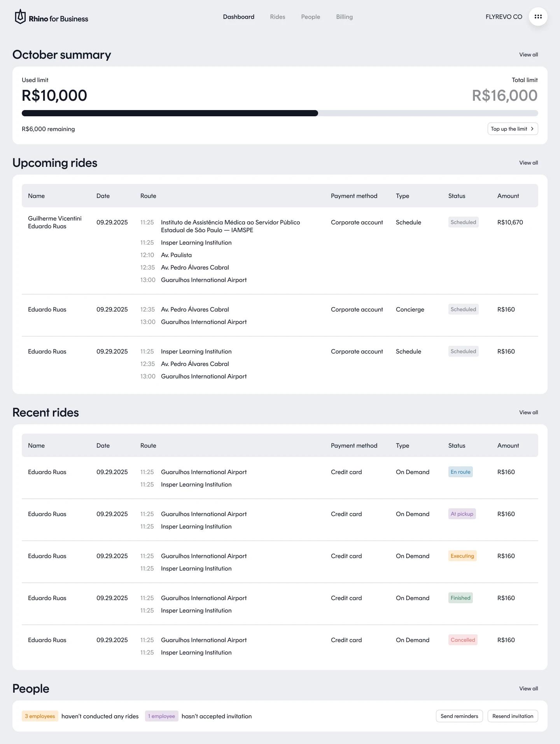
Task: Click the Concierge ride type
Action: pyautogui.click(x=410, y=309)
